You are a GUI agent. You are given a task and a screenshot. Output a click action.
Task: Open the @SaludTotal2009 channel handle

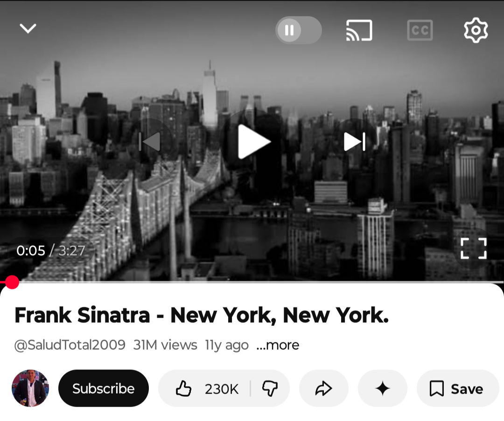point(70,345)
